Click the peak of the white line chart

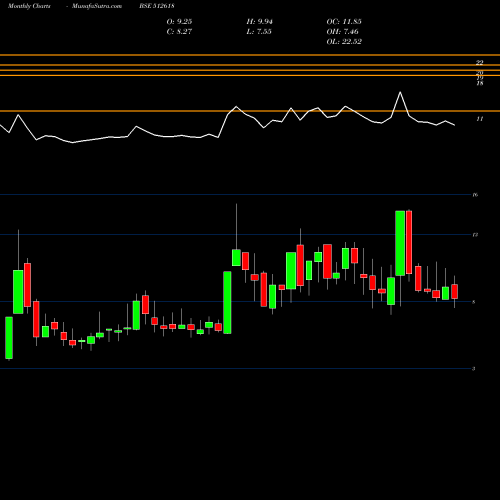pos(400,92)
